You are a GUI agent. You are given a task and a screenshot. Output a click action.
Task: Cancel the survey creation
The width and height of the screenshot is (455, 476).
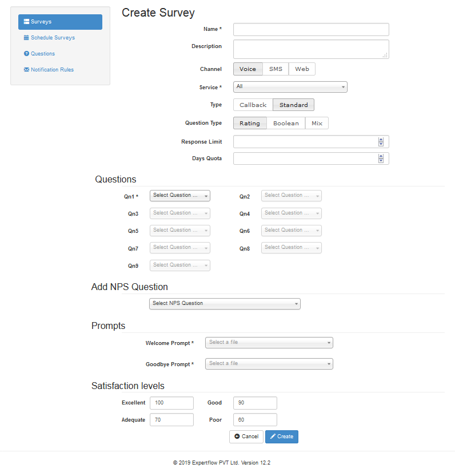tap(246, 436)
